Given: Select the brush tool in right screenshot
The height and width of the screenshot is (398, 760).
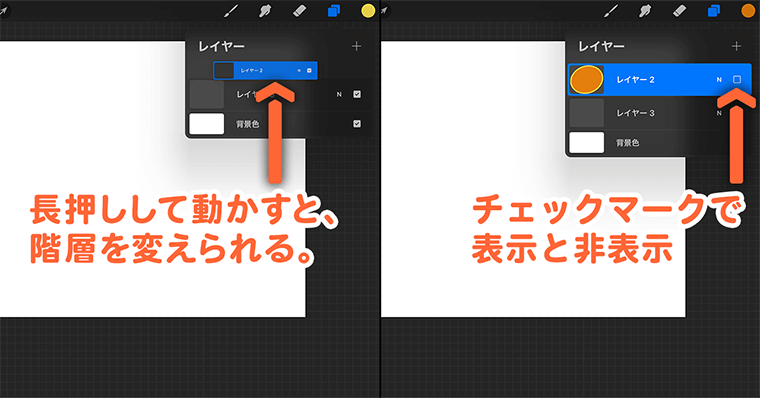Looking at the screenshot, I should 611,10.
